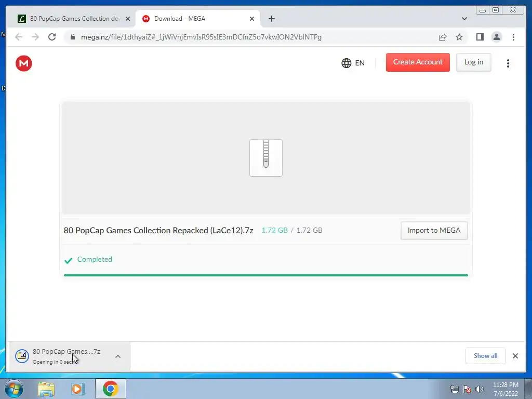Open the Windows Start menu

click(x=14, y=389)
